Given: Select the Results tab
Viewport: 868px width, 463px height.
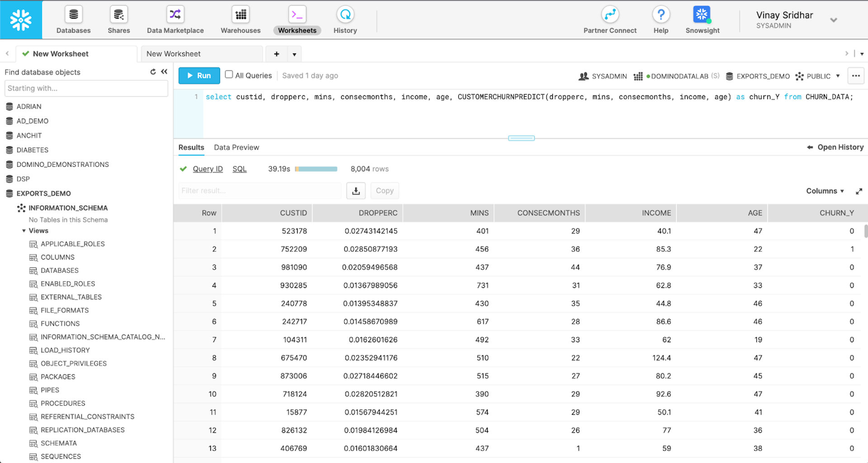Looking at the screenshot, I should [x=191, y=147].
